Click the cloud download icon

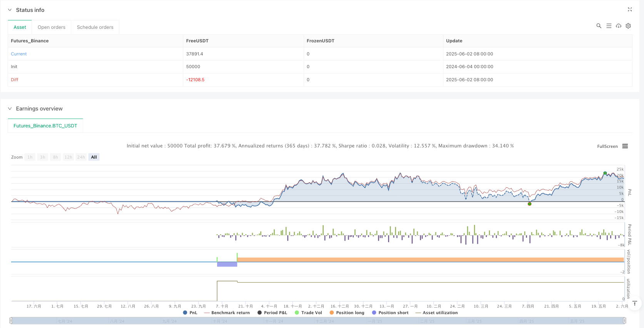(x=618, y=26)
